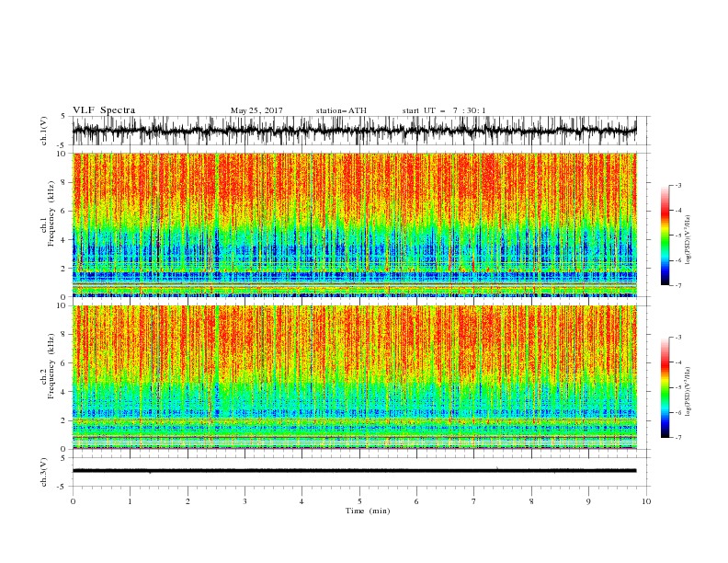Click the "VLF Spectra" plot title
This screenshot has height=563, width=728.
point(104,110)
